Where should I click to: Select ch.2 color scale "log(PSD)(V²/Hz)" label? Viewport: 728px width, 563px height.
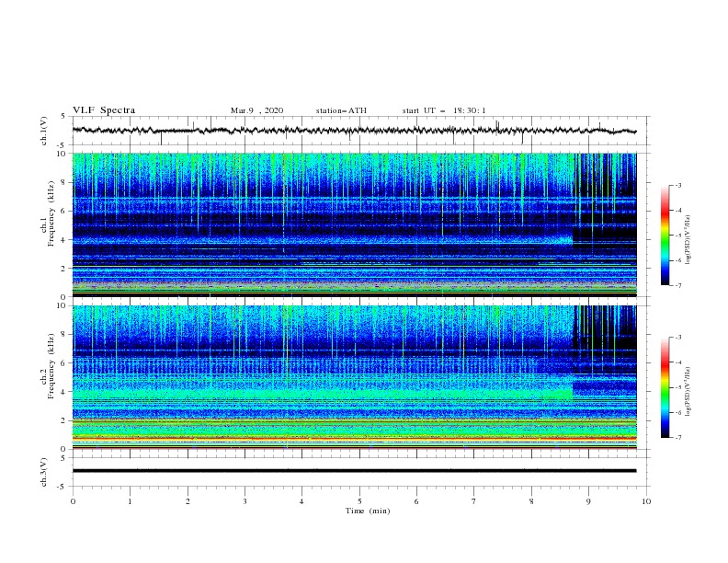tap(688, 391)
